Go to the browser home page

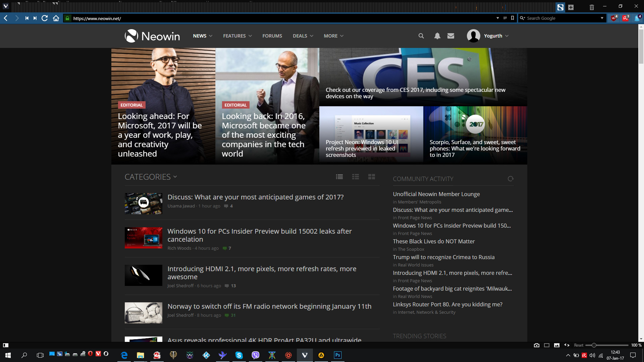coord(56,18)
